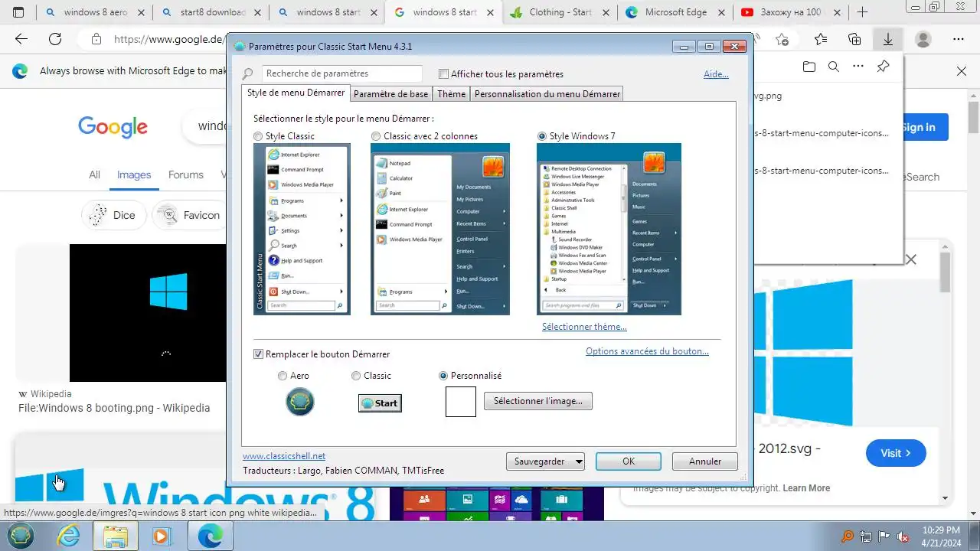The height and width of the screenshot is (551, 980).
Task: Switch to the Захожу на 100 browser tab
Action: (x=790, y=12)
